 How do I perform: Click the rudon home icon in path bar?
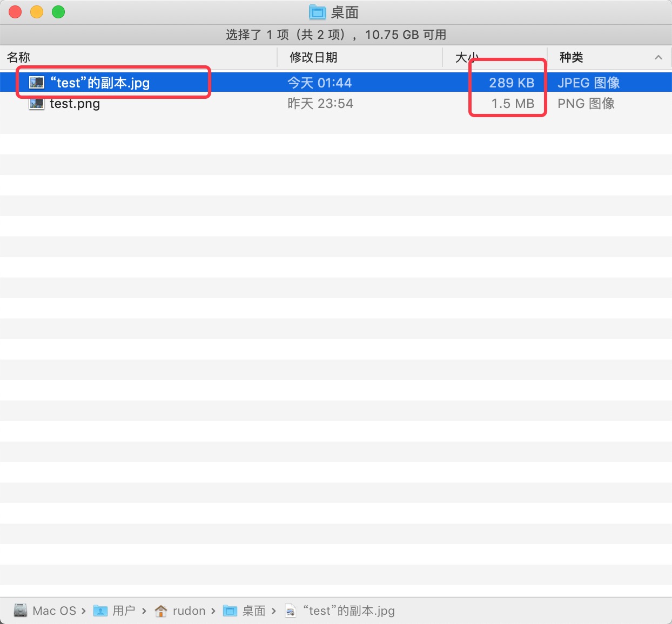160,611
